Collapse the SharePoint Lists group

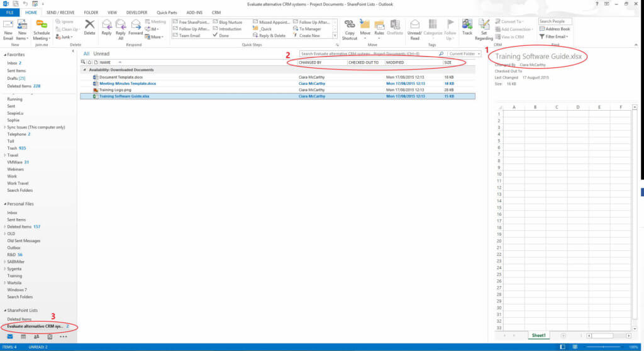3,311
